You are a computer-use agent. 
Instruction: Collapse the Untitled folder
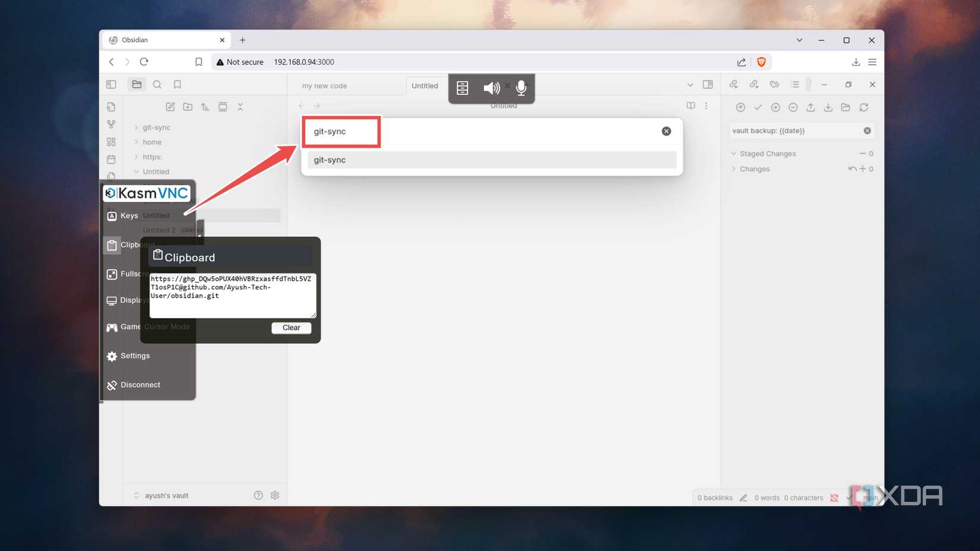tap(136, 171)
